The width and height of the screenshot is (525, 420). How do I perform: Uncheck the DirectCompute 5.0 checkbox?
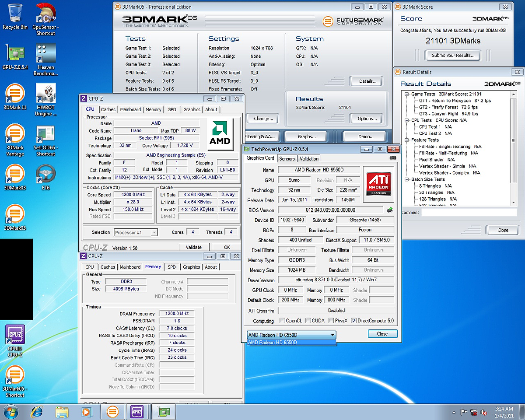353,321
